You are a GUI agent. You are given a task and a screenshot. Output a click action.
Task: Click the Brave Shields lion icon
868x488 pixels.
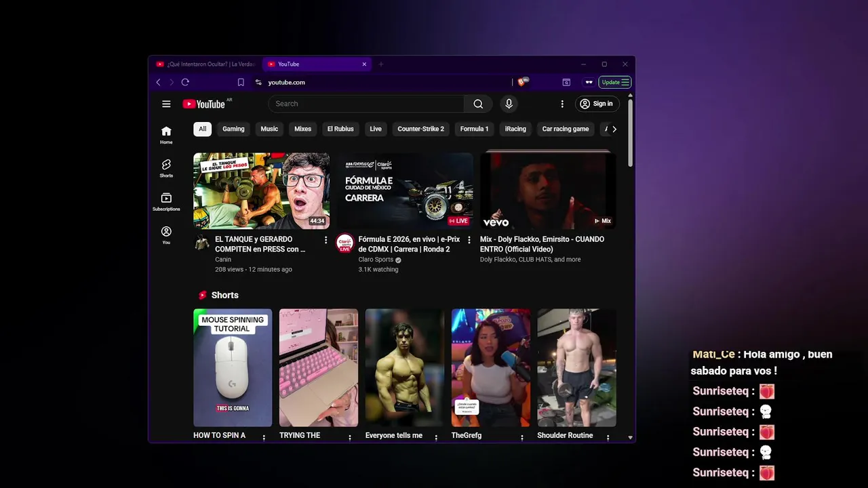pos(521,82)
